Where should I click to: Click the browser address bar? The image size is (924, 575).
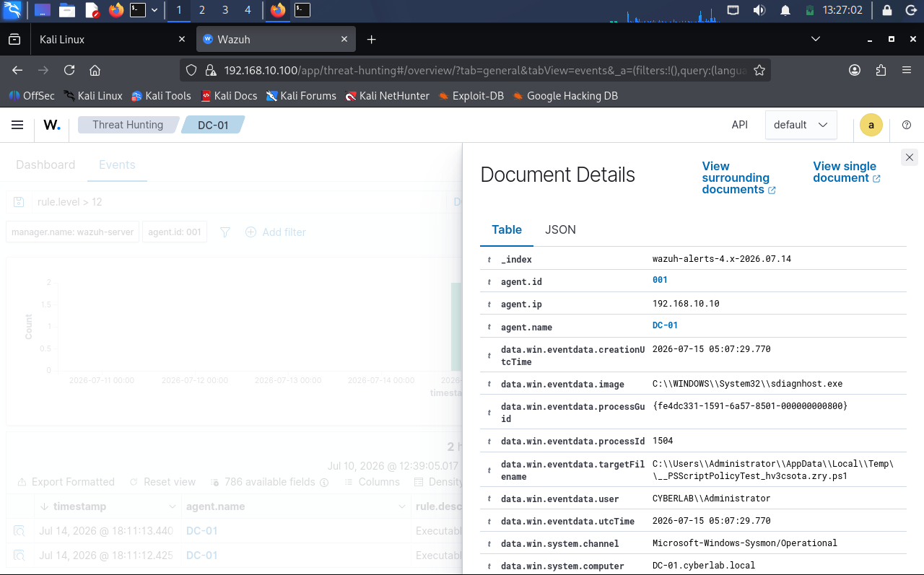pos(476,70)
